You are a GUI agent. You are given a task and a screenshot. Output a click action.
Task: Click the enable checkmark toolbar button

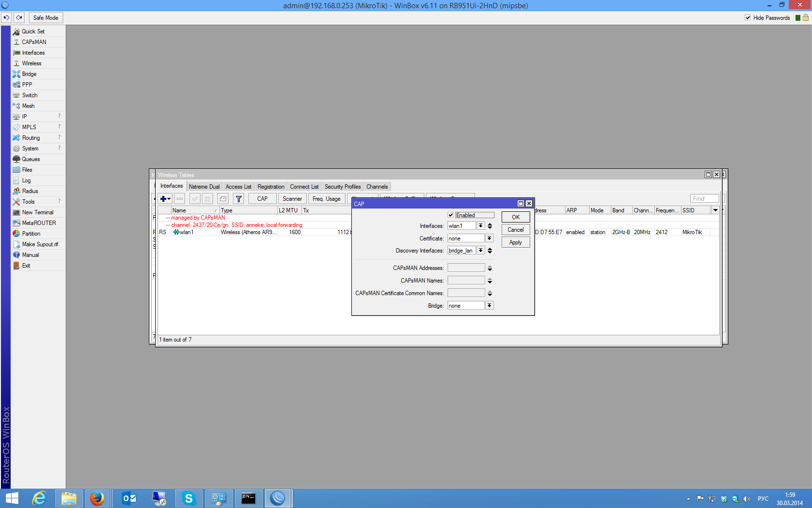[195, 199]
